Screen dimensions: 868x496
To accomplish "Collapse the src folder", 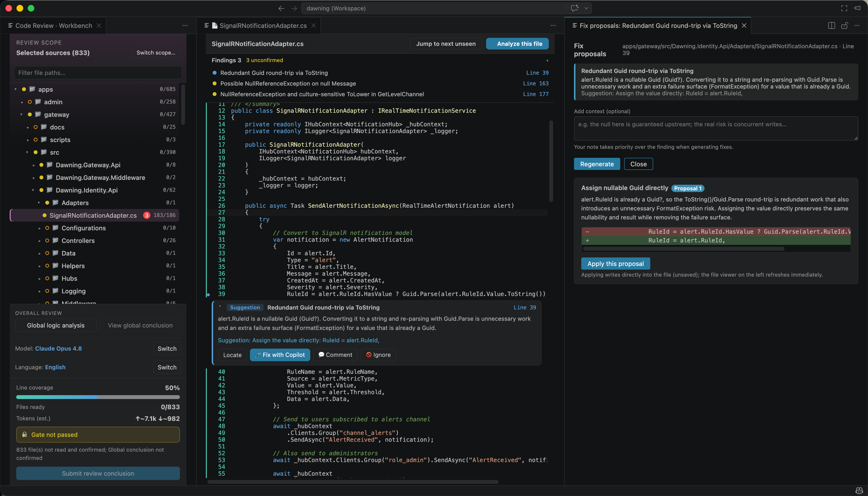I will click(x=27, y=152).
